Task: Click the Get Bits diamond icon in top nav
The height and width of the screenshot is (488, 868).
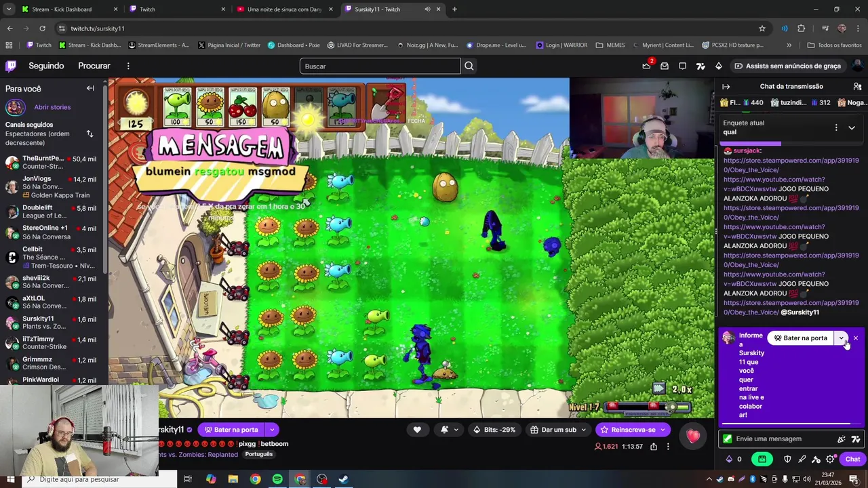Action: coord(719,66)
